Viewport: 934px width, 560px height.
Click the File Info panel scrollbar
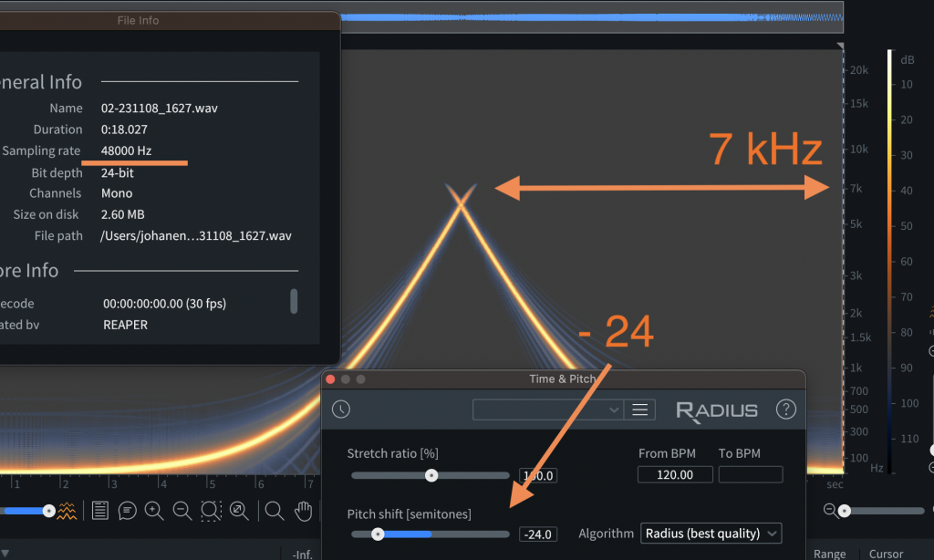point(293,301)
